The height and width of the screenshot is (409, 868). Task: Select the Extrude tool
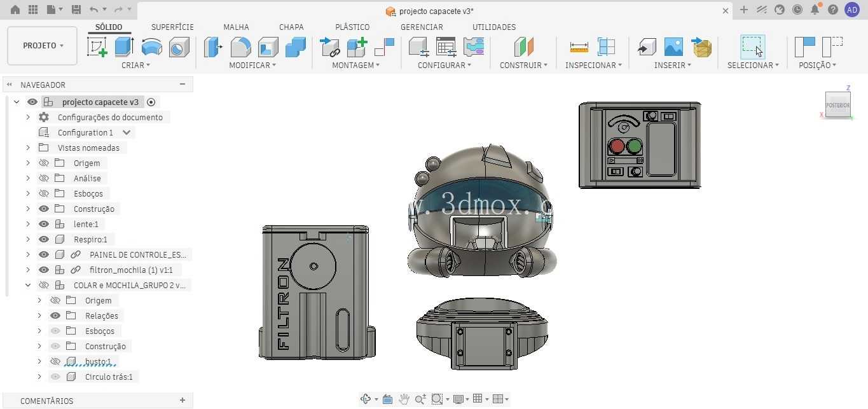pyautogui.click(x=124, y=47)
